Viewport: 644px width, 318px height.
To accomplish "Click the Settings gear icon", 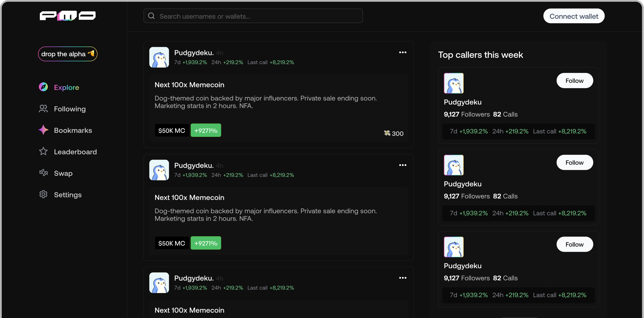I will click(43, 194).
